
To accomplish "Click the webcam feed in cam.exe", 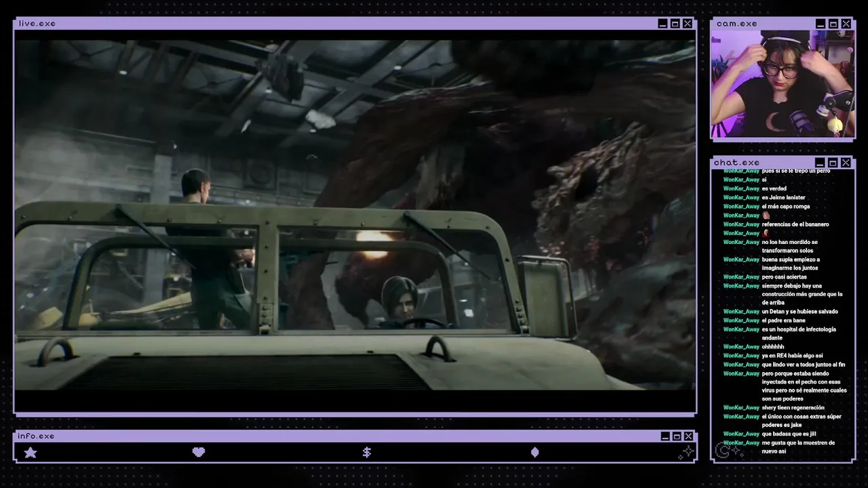I will pos(783,83).
